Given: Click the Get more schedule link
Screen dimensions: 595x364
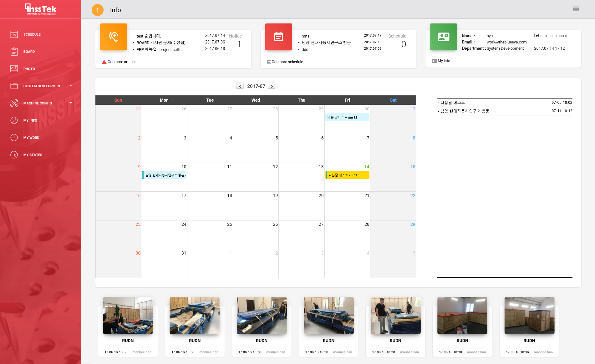Looking at the screenshot, I should [287, 62].
